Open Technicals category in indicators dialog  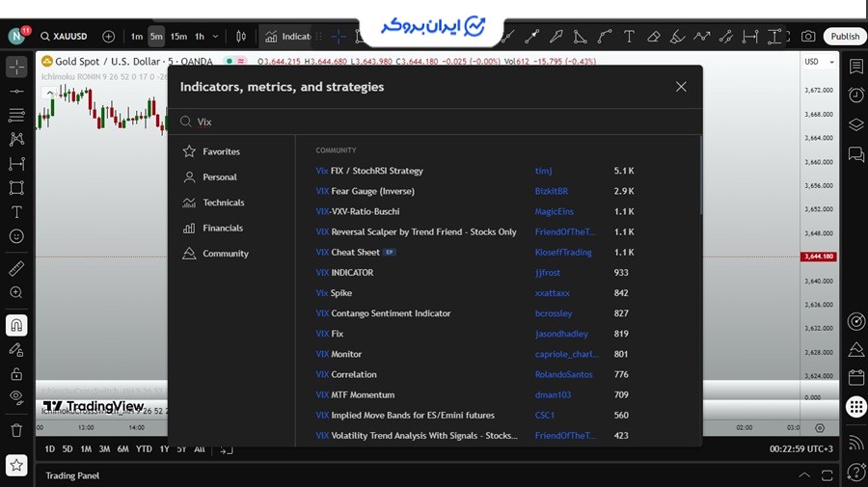[231, 203]
